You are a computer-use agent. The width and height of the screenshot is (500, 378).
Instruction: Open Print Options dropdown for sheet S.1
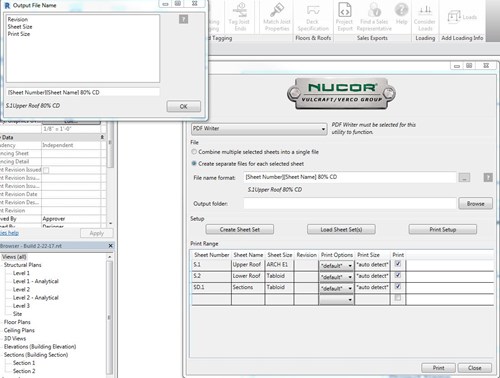336,266
